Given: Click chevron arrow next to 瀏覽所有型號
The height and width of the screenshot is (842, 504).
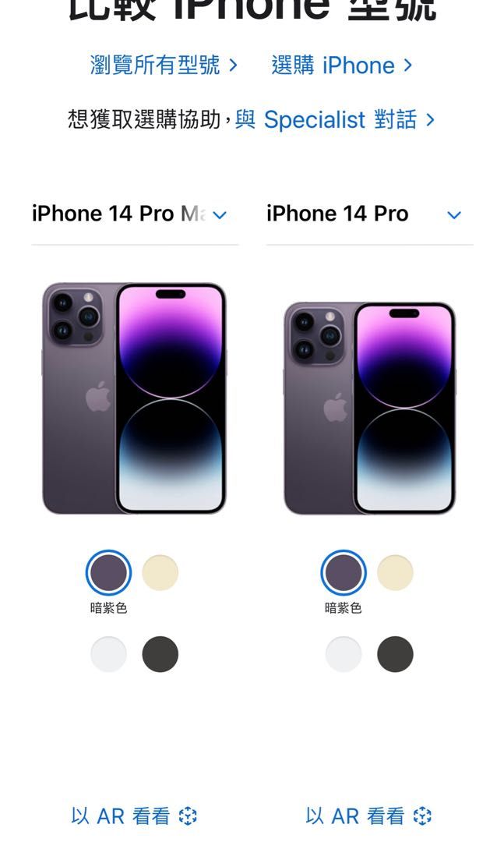Looking at the screenshot, I should click(232, 65).
